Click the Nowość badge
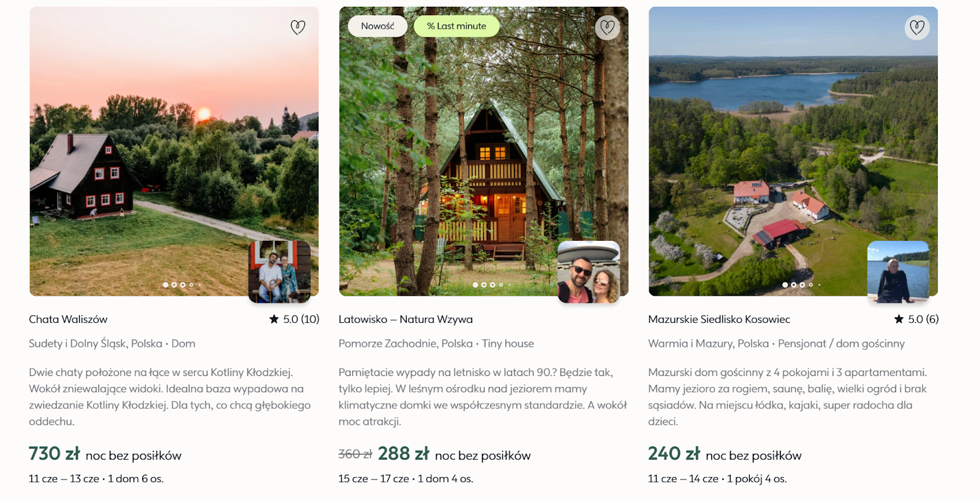 pos(377,26)
